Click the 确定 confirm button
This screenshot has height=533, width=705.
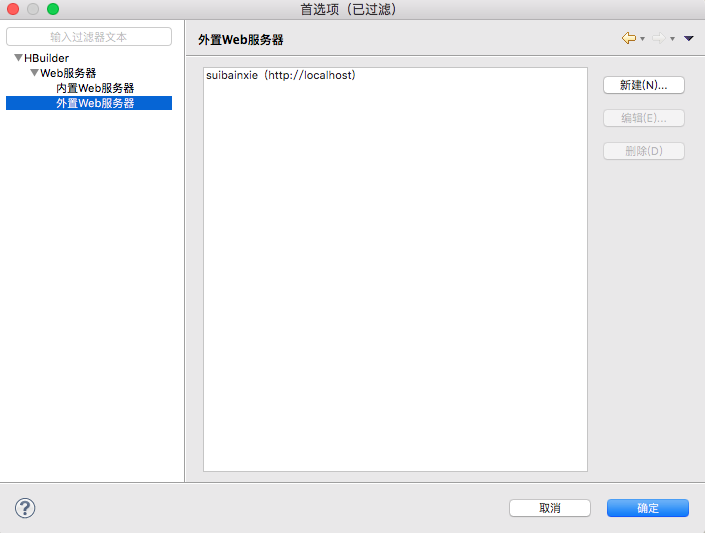tap(648, 508)
